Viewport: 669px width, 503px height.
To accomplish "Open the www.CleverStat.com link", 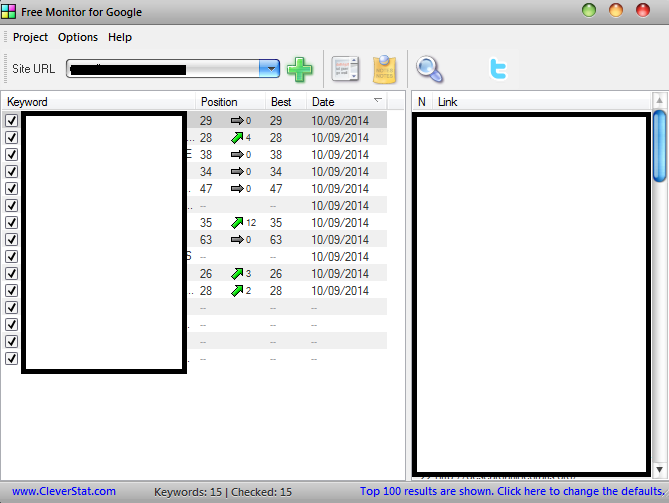I will click(x=64, y=491).
